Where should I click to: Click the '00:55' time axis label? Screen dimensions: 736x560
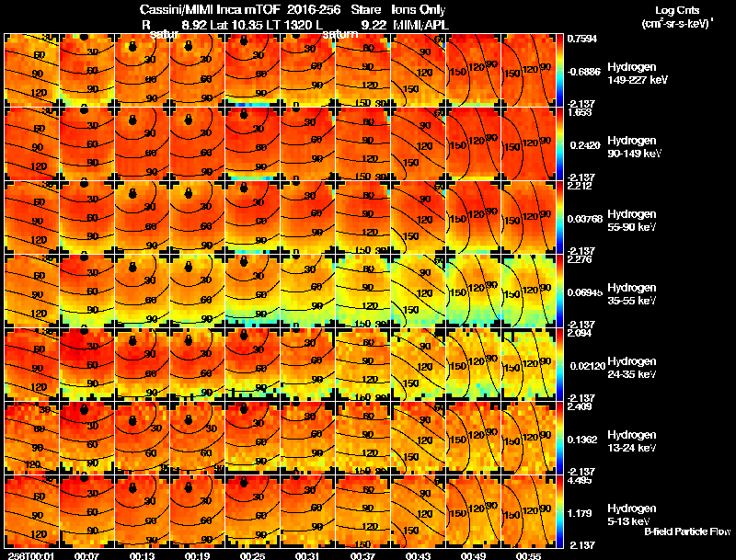tap(529, 555)
